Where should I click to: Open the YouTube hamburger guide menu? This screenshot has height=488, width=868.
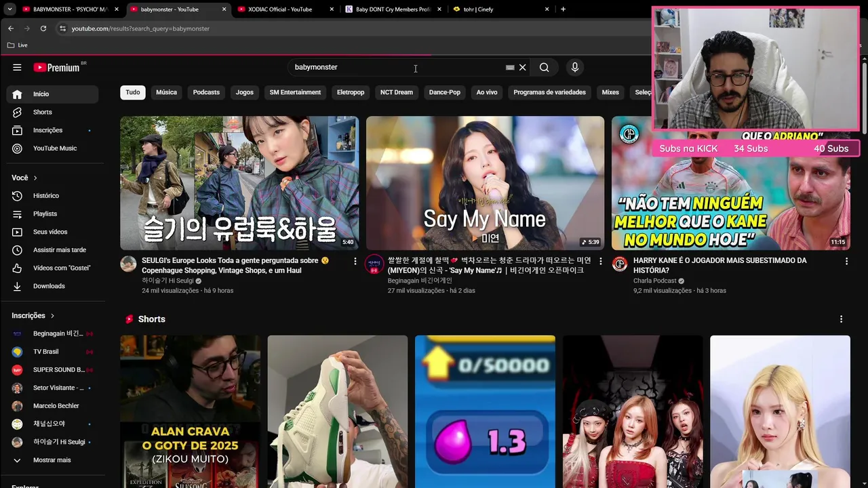tap(17, 67)
